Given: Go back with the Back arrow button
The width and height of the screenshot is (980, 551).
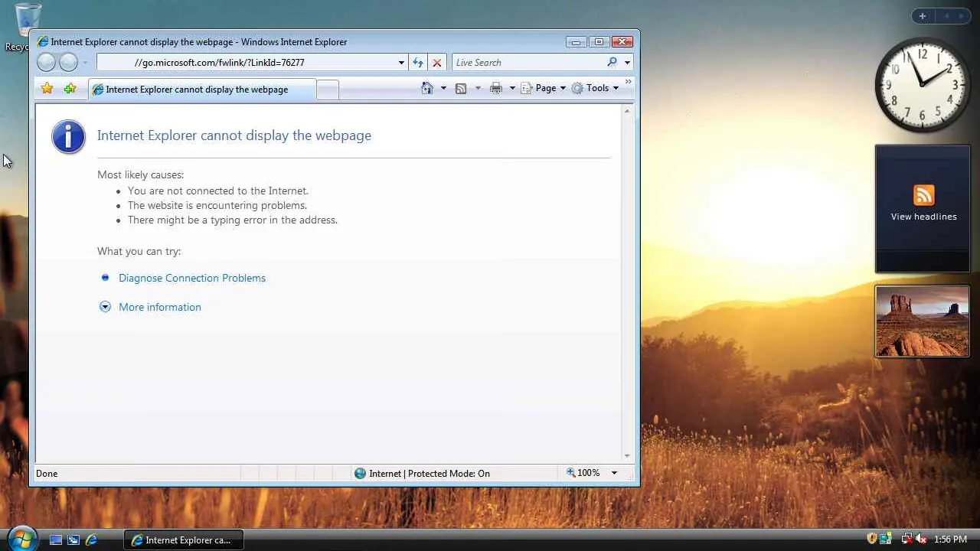Looking at the screenshot, I should click(x=46, y=63).
